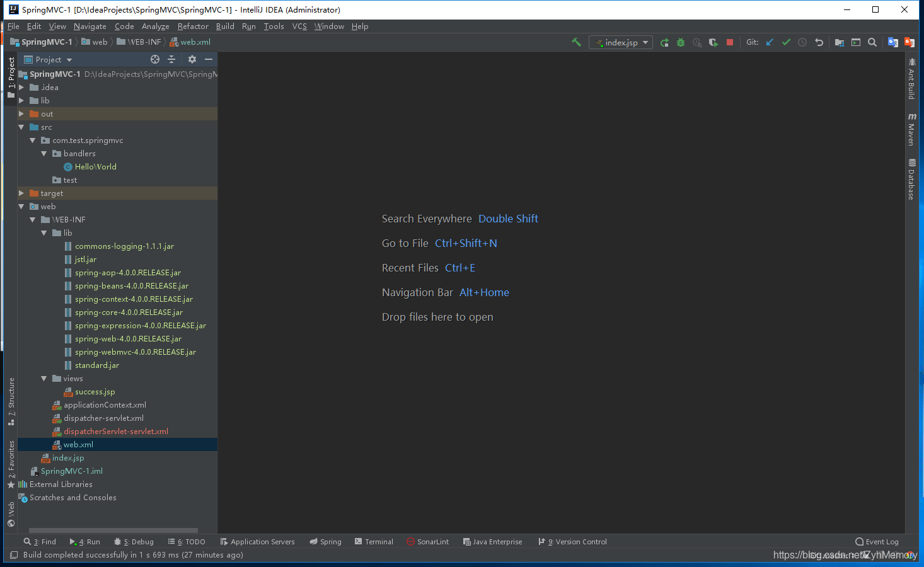Open the Event Log

pos(877,542)
